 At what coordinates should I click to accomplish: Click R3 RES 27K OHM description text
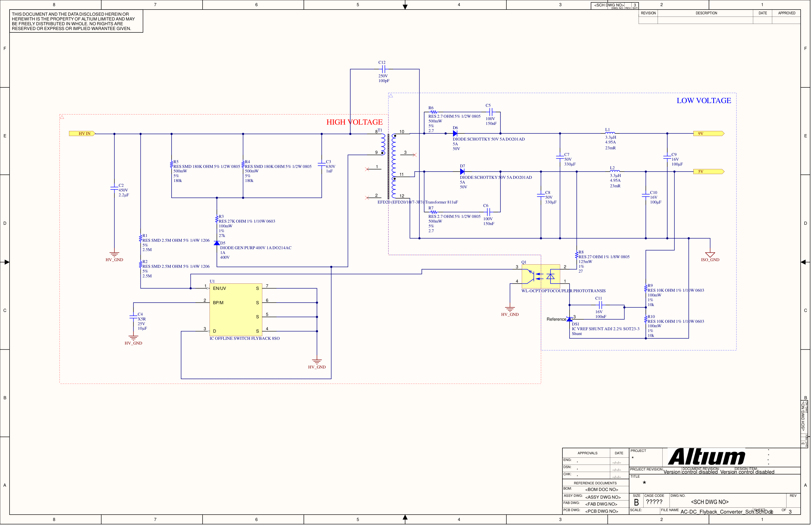click(247, 221)
